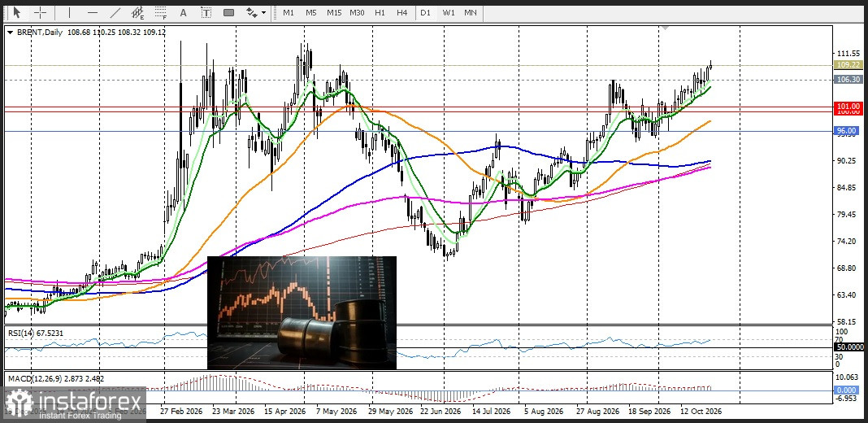Open the arrows tool dropdown arrow
The image size is (868, 423).
263,11
